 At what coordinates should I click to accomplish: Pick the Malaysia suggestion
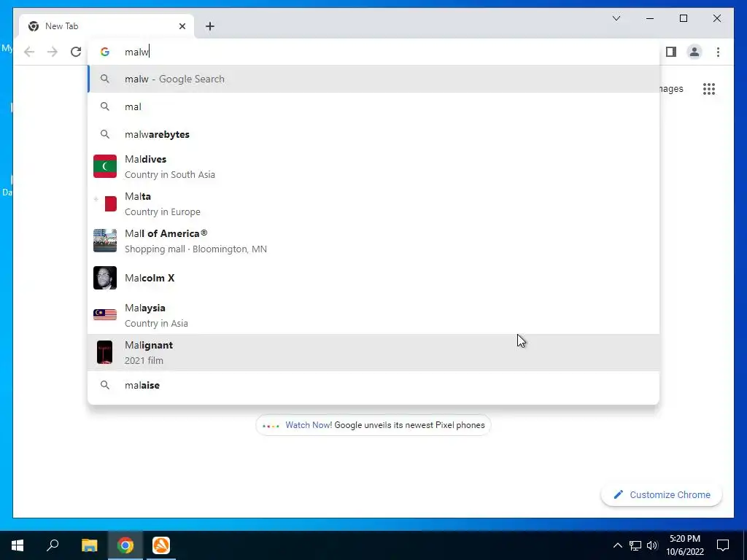click(373, 315)
